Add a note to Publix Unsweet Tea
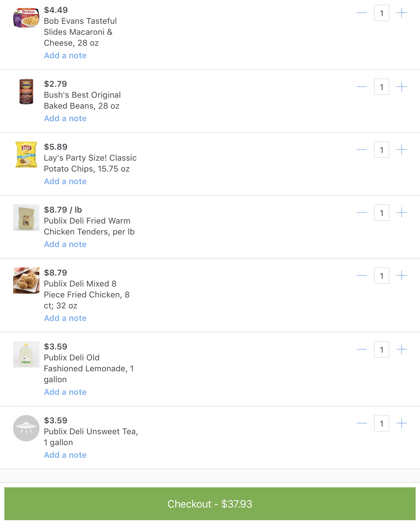This screenshot has width=420, height=524. [65, 455]
